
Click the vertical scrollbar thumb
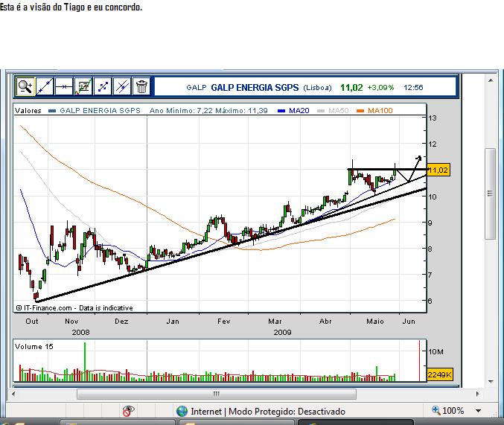tap(490, 194)
